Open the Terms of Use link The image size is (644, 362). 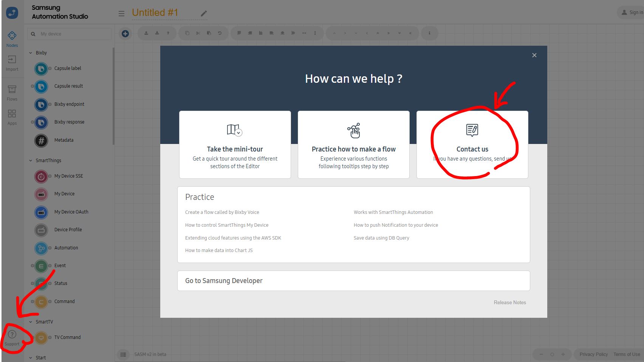click(627, 354)
